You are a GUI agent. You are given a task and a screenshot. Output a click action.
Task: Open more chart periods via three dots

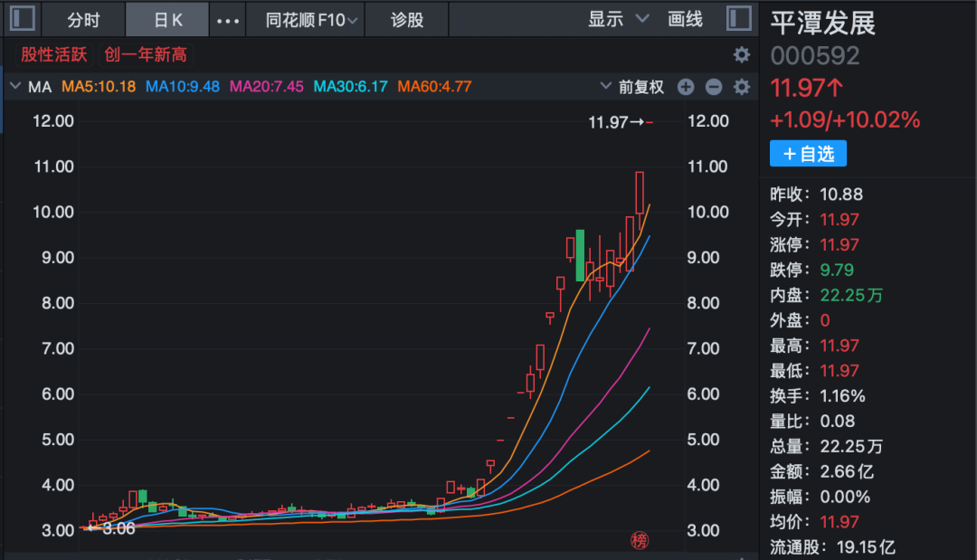coord(229,20)
